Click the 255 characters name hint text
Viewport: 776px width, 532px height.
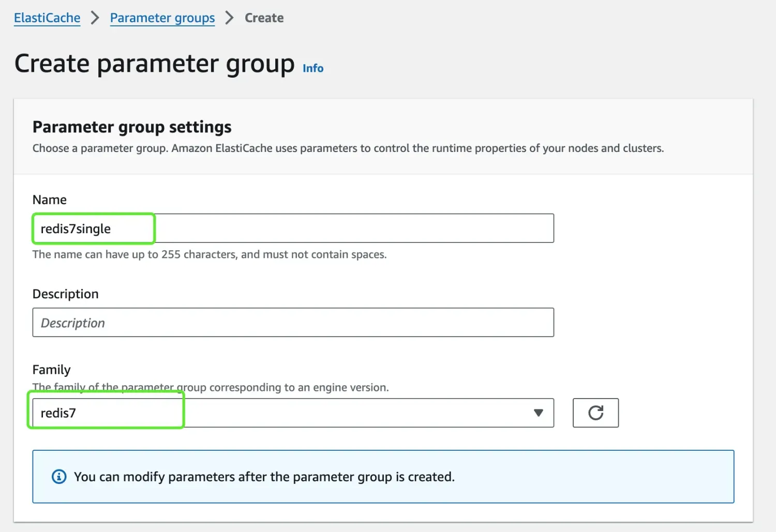pos(210,254)
